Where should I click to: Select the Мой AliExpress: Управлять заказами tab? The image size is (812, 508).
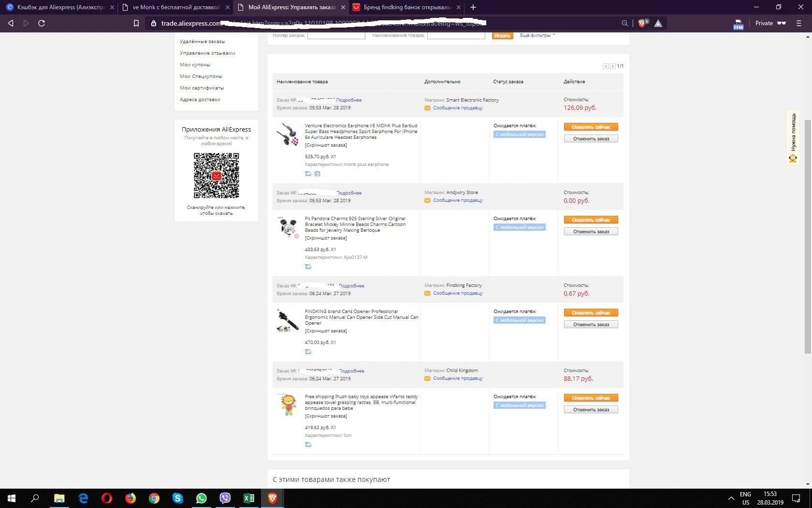(291, 7)
